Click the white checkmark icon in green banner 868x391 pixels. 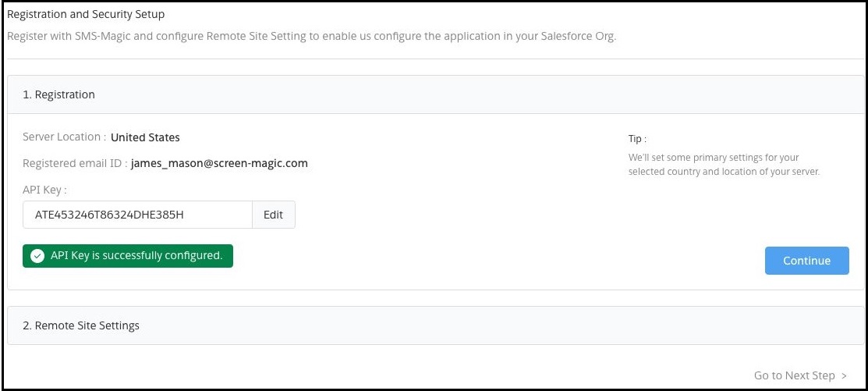tap(37, 256)
